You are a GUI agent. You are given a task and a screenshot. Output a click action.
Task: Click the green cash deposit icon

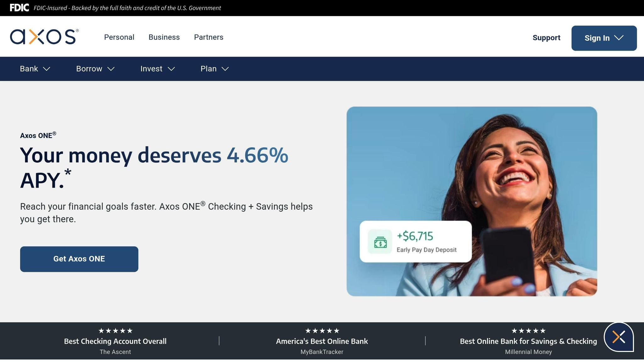click(x=380, y=242)
